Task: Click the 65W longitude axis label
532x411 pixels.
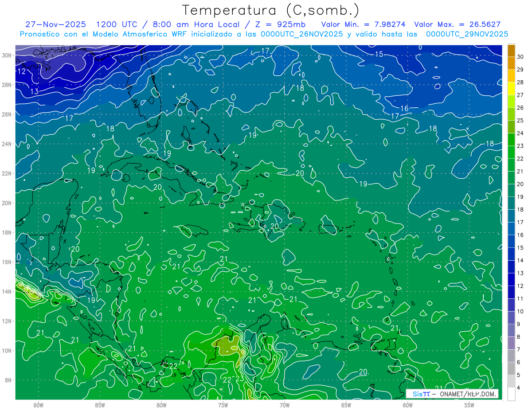Action: click(346, 405)
